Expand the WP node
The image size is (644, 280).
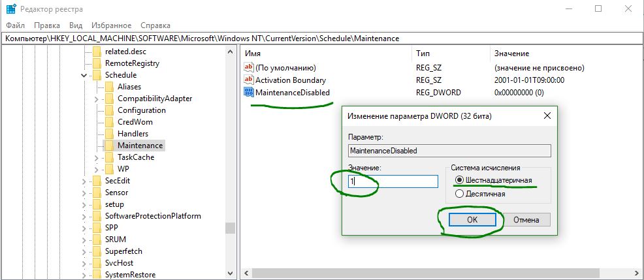[97, 169]
